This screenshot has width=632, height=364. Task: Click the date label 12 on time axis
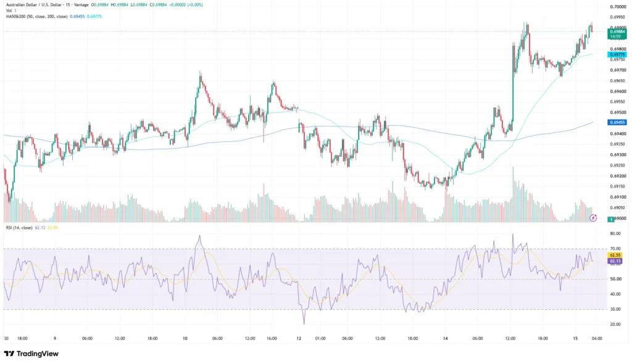pyautogui.click(x=299, y=339)
